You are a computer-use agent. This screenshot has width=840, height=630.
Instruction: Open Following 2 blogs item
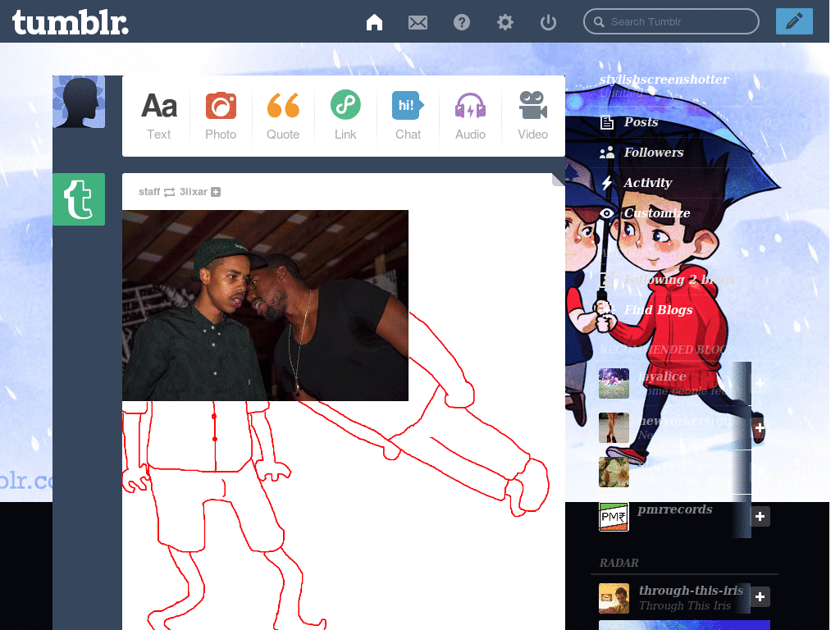[678, 280]
